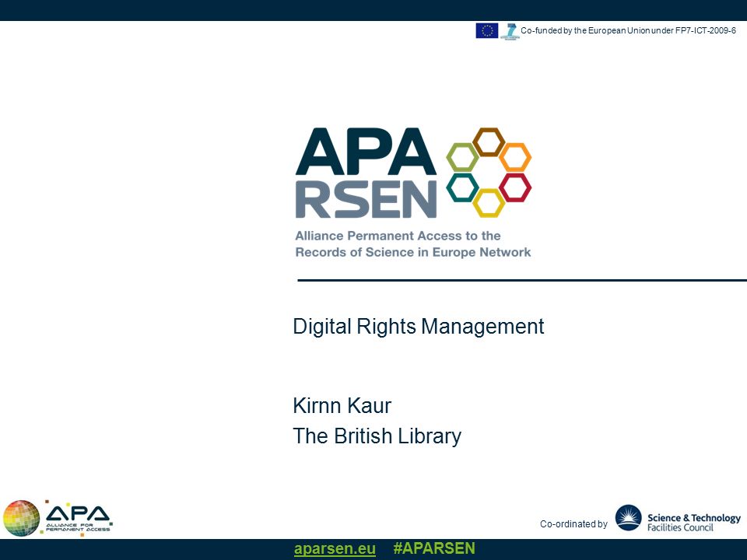The image size is (747, 560).
Task: Click the 'Co-ordinated by' label
Action: (x=573, y=523)
